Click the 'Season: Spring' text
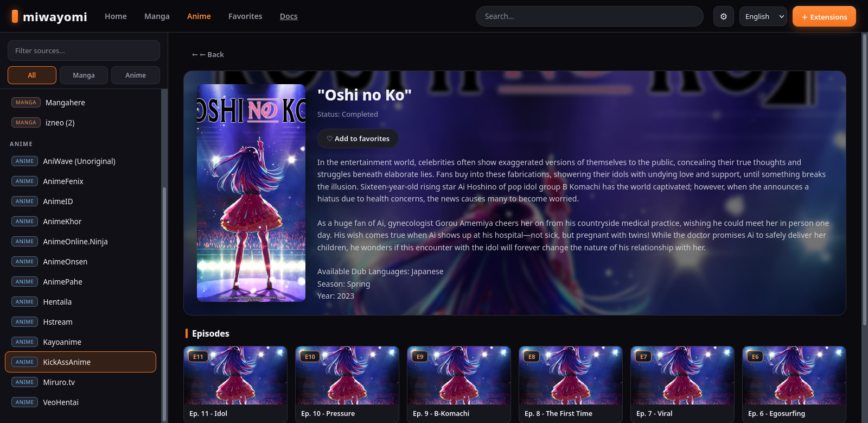This screenshot has height=423, width=868. (344, 284)
